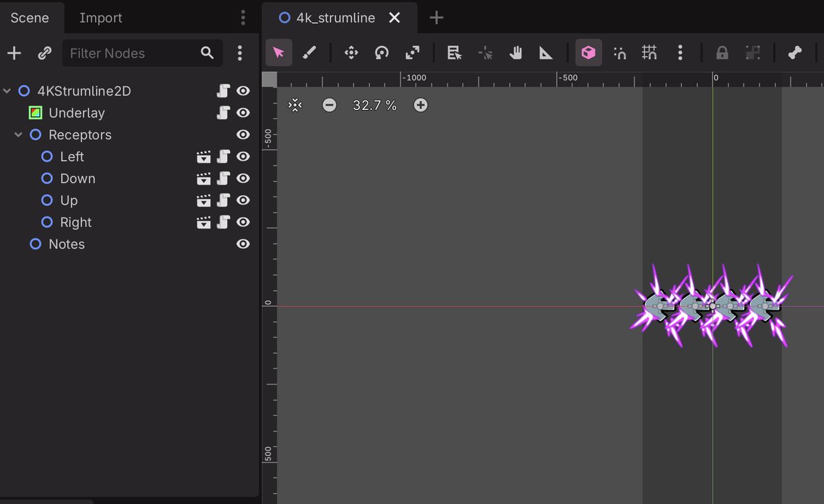Open script attached to Up node
The height and width of the screenshot is (504, 824).
click(223, 201)
